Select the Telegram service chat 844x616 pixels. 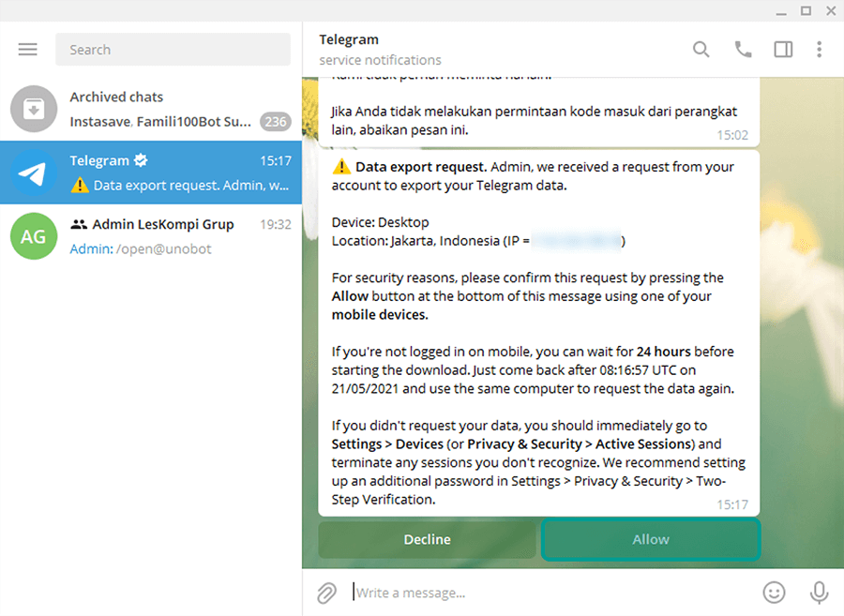coord(151,173)
